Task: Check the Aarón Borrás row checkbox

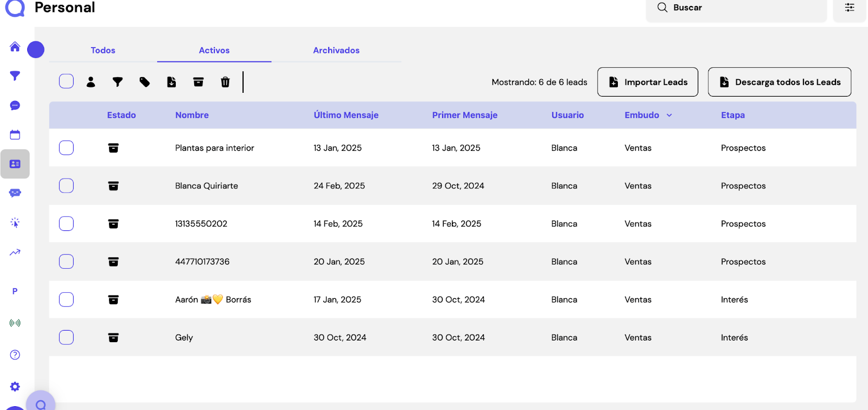Action: [66, 300]
